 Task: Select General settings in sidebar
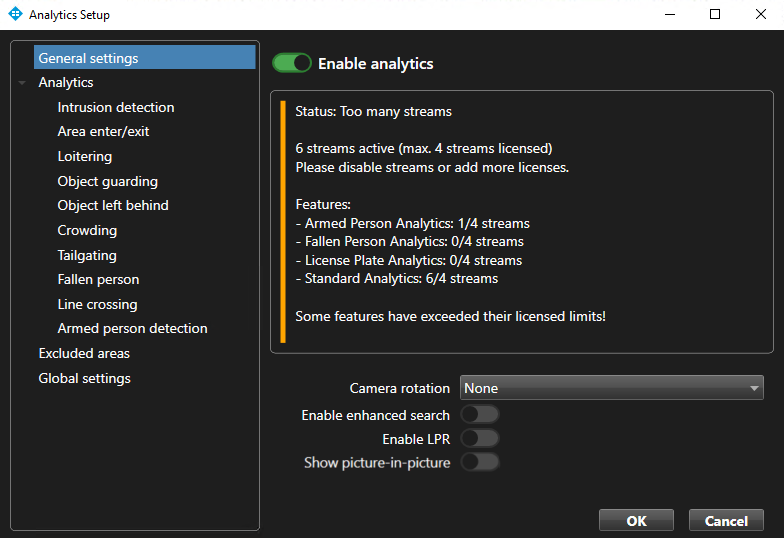[x=88, y=58]
